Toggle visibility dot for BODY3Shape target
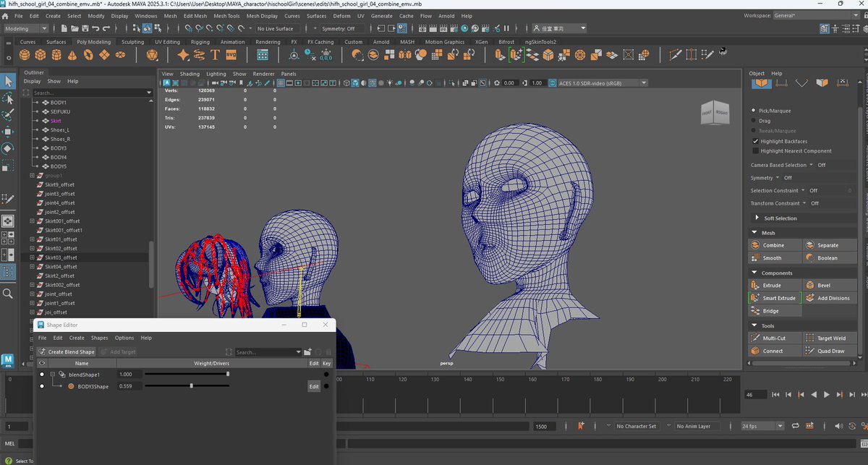The height and width of the screenshot is (465, 868). (42, 386)
